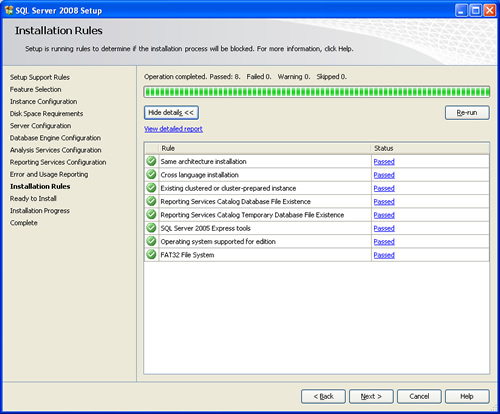The width and height of the screenshot is (500, 414).
Task: Open Passed status for Cross language installation
Action: (x=384, y=175)
